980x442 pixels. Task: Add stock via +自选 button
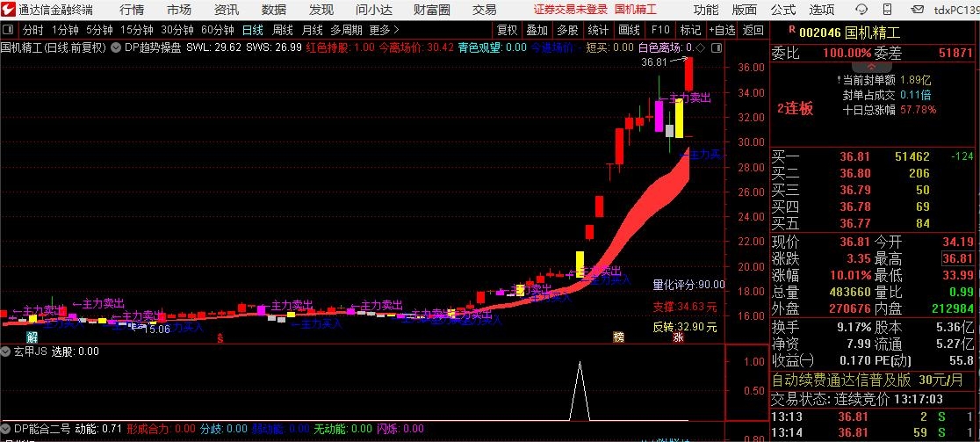pos(722,30)
